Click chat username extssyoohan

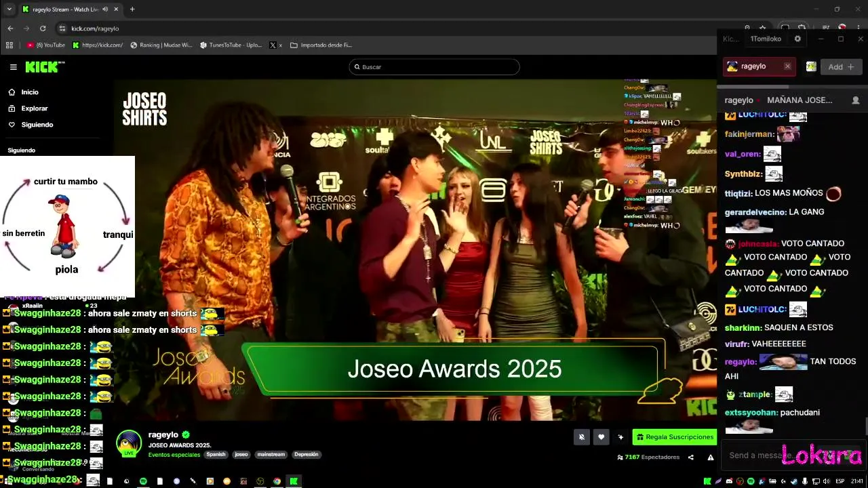click(750, 412)
